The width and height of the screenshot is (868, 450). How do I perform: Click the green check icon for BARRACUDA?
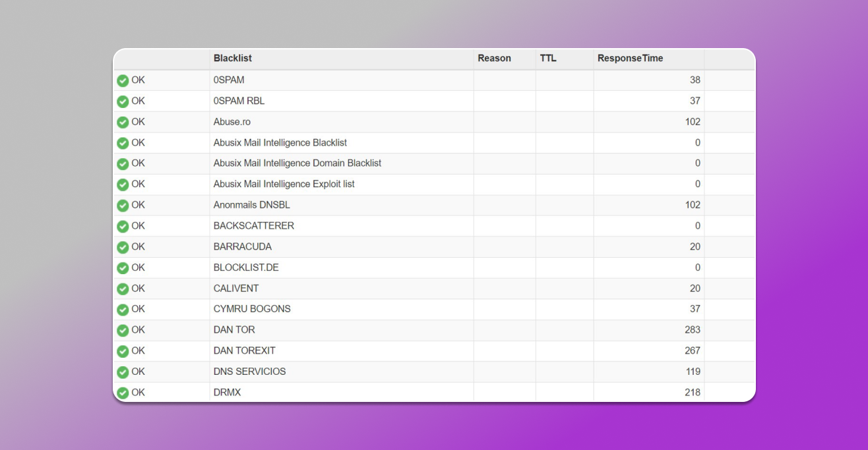click(x=123, y=247)
